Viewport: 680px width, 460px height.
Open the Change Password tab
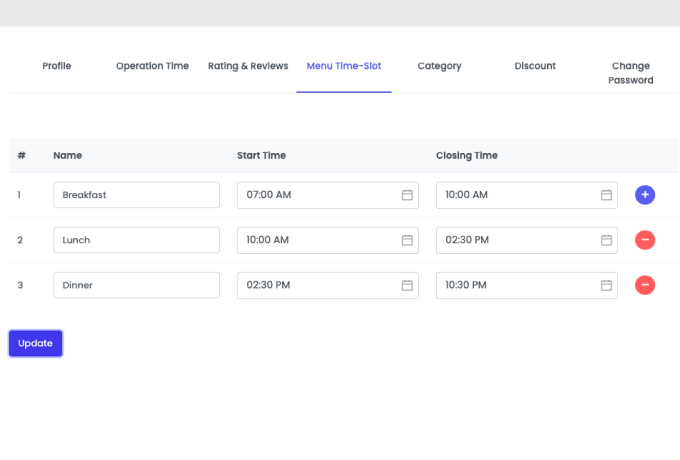click(631, 73)
